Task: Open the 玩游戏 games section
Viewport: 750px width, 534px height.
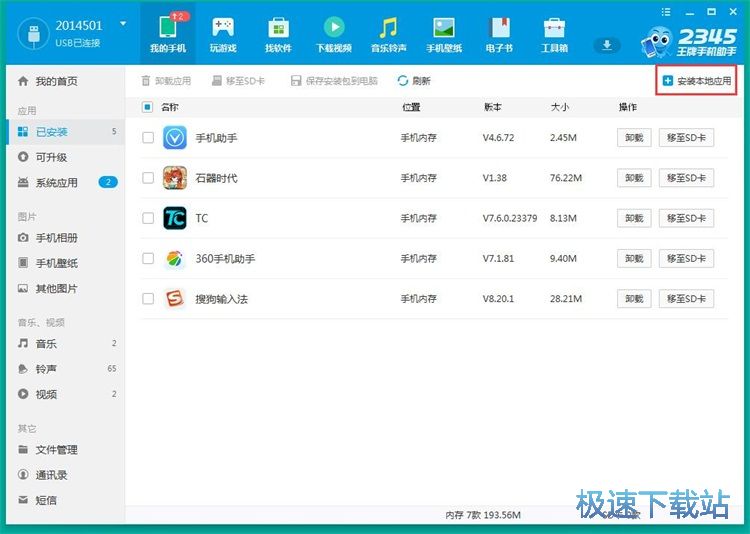Action: 222,34
